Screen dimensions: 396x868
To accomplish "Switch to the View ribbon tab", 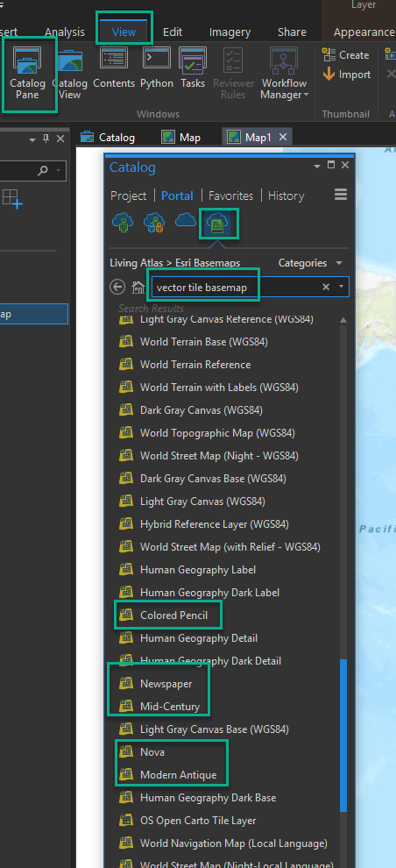I will pyautogui.click(x=124, y=32).
